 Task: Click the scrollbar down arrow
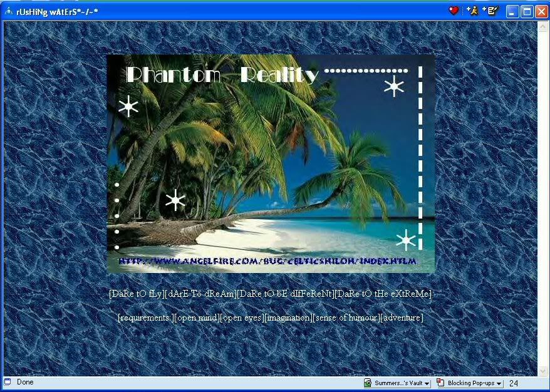coord(543,371)
